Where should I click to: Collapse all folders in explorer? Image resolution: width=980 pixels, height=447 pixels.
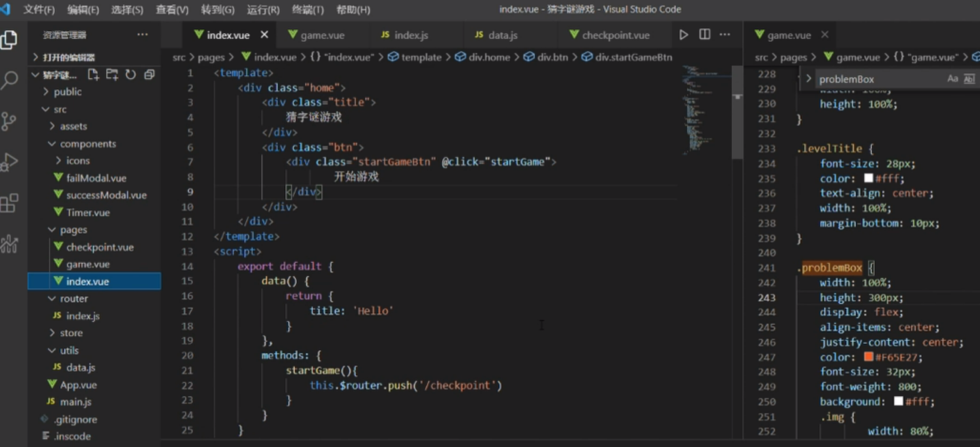click(x=149, y=75)
